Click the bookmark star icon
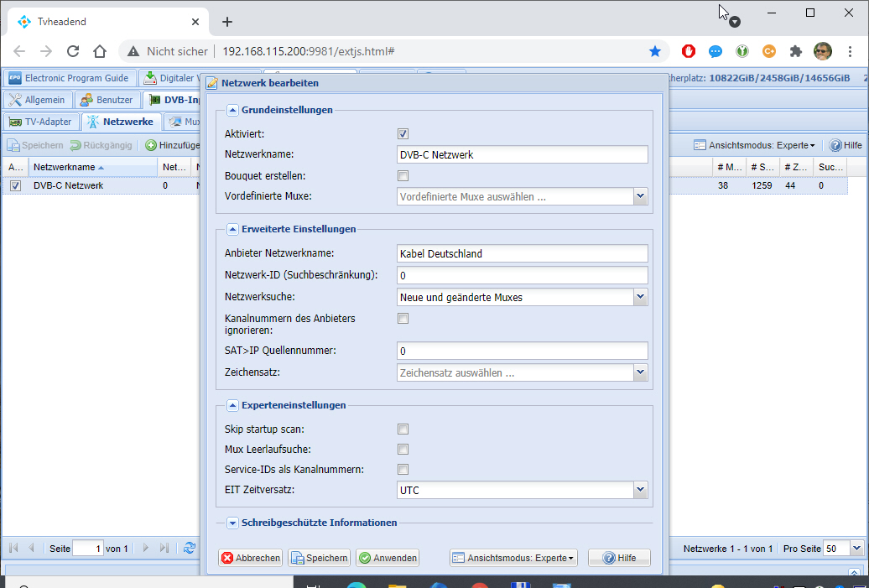The image size is (869, 588). click(655, 51)
